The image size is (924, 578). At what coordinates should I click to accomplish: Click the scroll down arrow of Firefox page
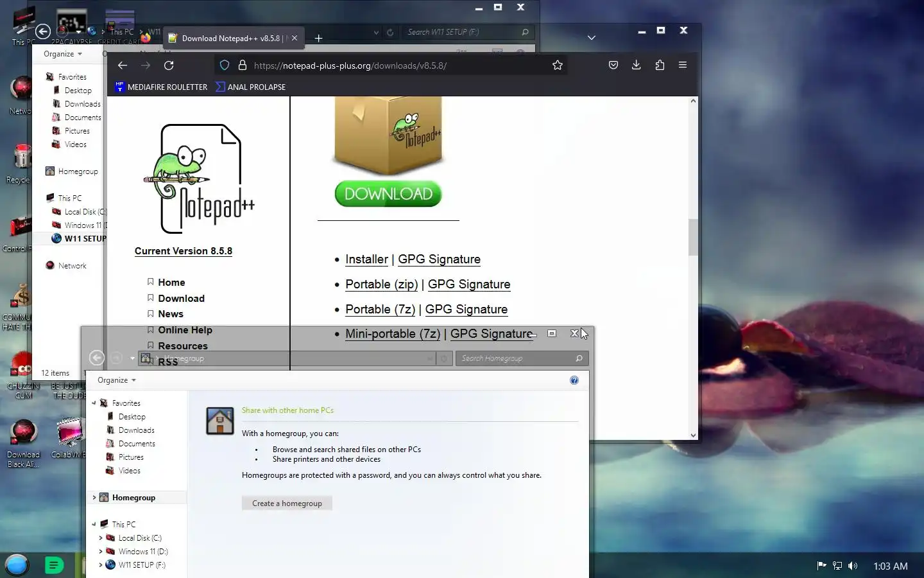click(693, 435)
